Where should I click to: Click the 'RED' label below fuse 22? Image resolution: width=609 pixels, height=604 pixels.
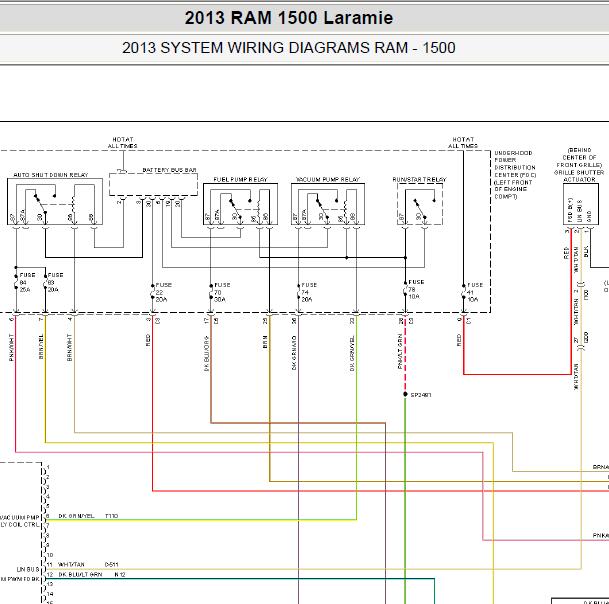click(148, 340)
